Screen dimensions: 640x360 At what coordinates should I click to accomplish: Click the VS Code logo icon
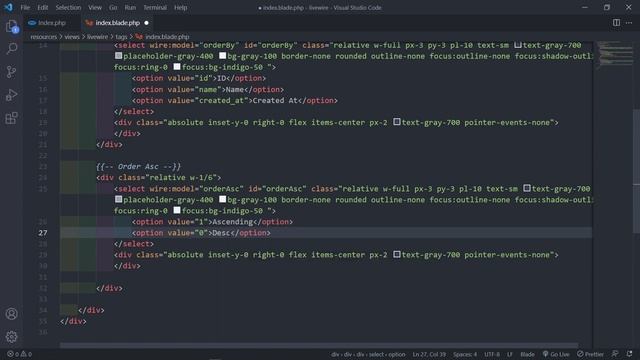point(8,7)
